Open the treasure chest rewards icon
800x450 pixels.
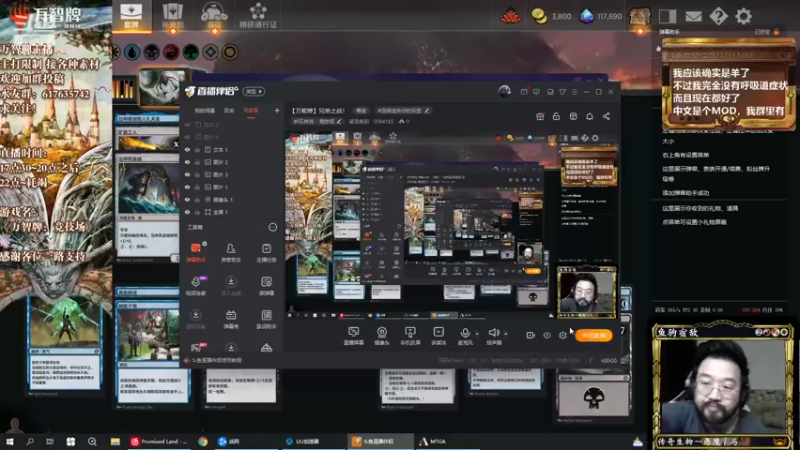point(640,16)
